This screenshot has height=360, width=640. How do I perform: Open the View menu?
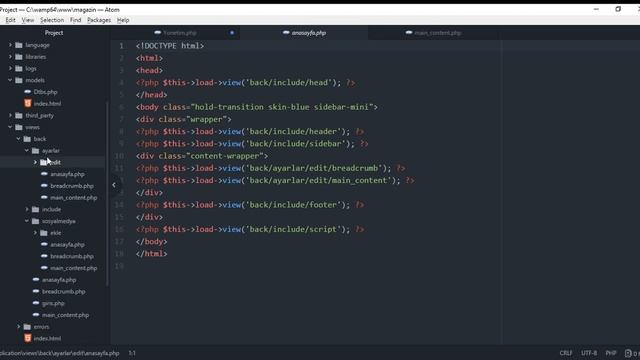point(28,20)
